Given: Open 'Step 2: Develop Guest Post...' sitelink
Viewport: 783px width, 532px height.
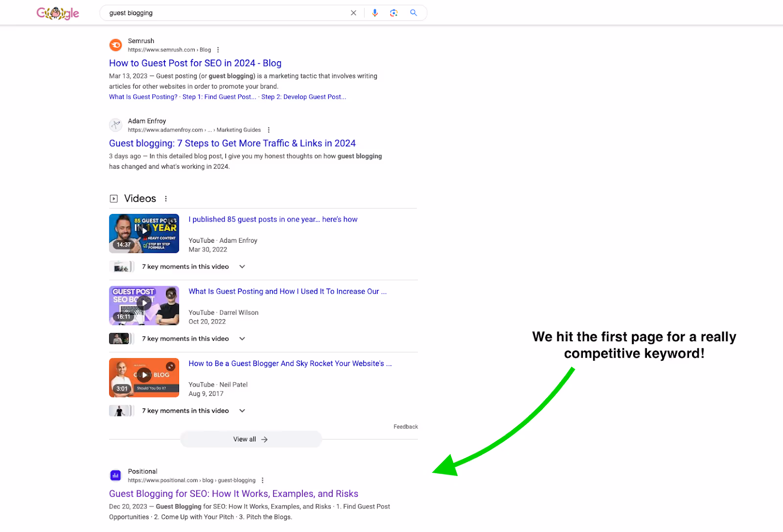Looking at the screenshot, I should (304, 97).
